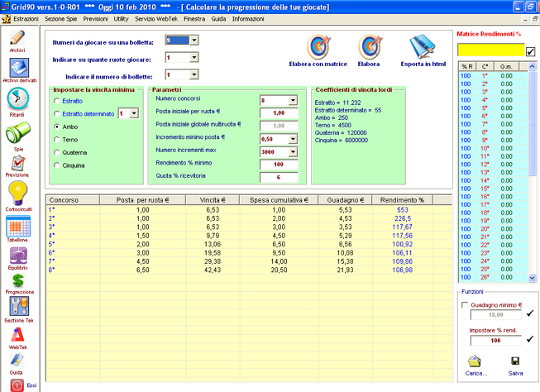
Task: Click the Quota % ricevitoria input field
Action: [x=279, y=177]
